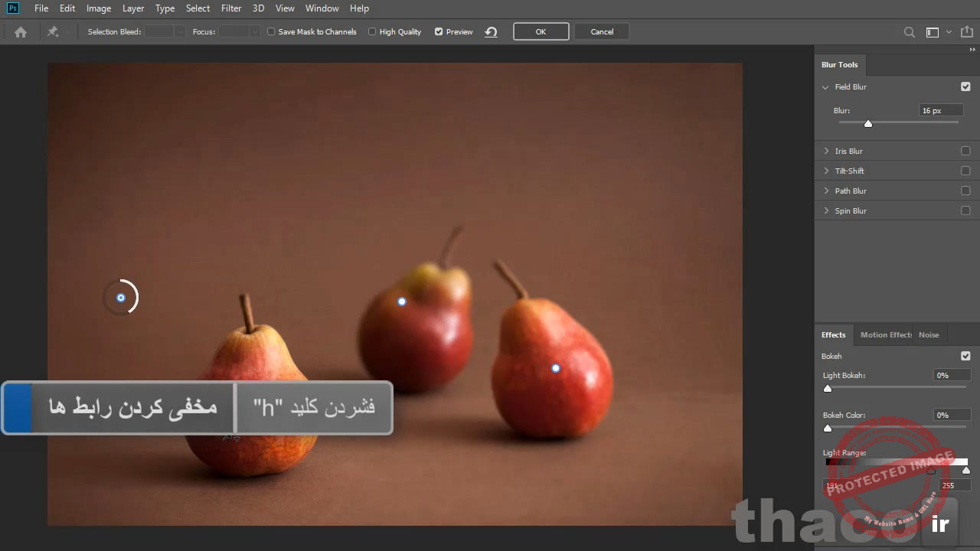Adjust the Bokeh Color slider handle
This screenshot has height=551, width=980.
(x=828, y=429)
